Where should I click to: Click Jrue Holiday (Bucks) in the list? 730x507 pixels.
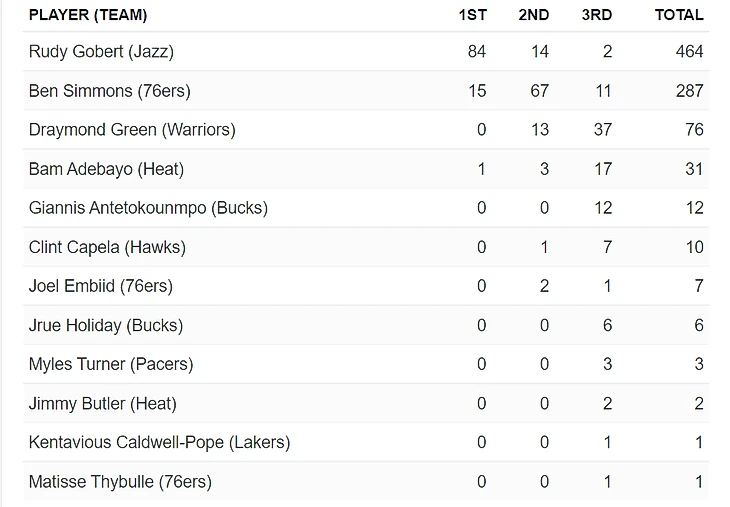pos(105,325)
